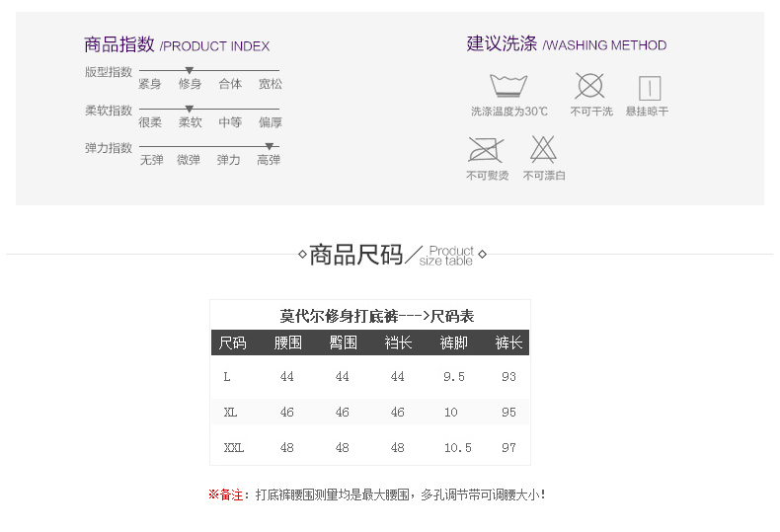Click the 腰围 column header
This screenshot has width=780, height=532.
287,342
